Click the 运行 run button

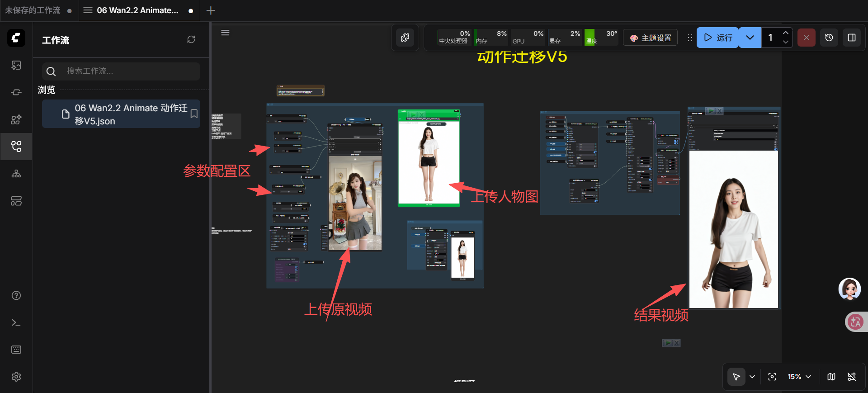pyautogui.click(x=718, y=38)
